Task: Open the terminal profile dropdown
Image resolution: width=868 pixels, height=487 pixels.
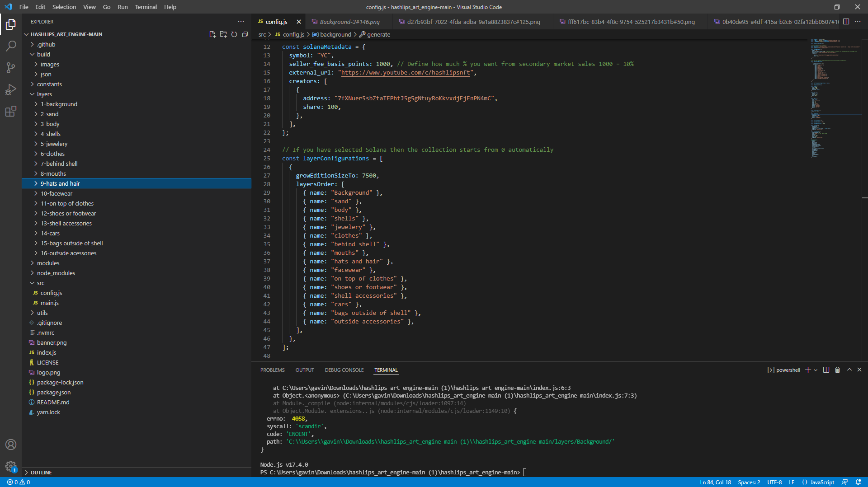Action: [x=816, y=370]
